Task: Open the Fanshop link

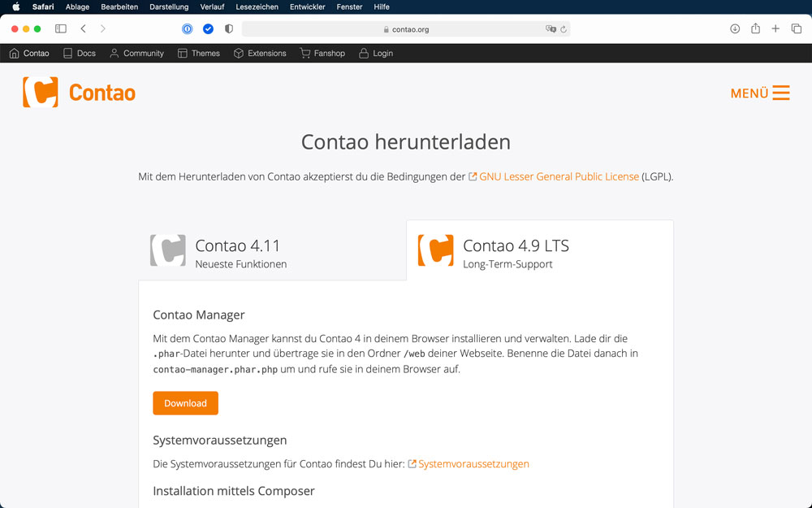Action: (x=322, y=54)
